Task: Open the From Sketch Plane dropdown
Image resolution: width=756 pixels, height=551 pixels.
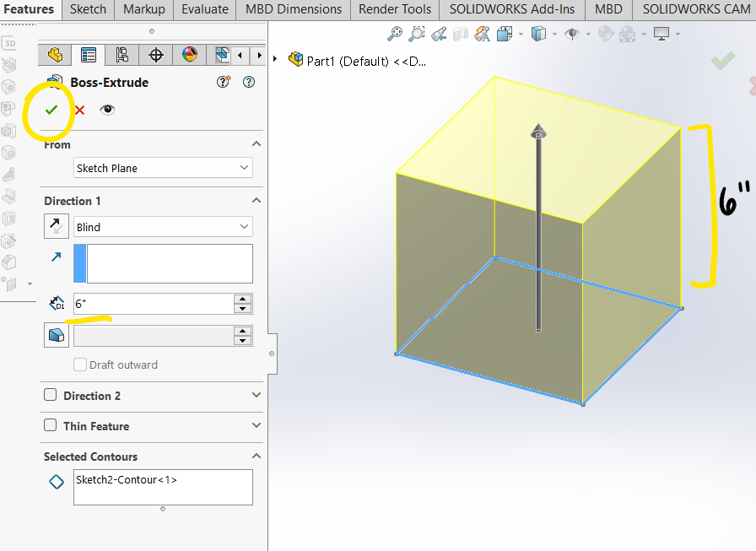Action: tap(163, 168)
